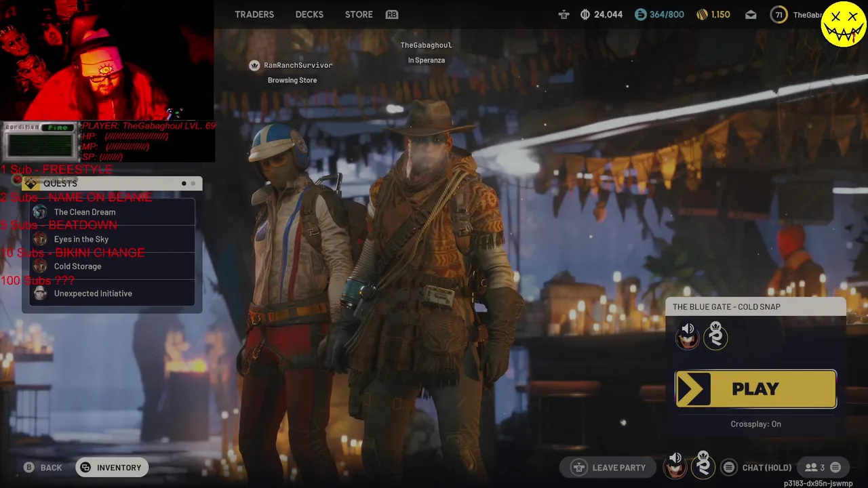868x488 pixels.
Task: Click the In Speranza status text
Action: (x=426, y=60)
